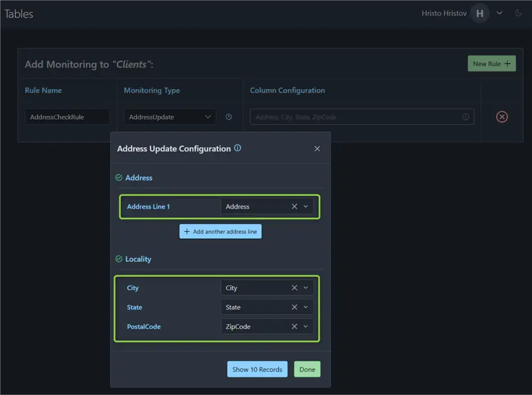Click Add another address line button
The image size is (532, 395).
coord(220,231)
